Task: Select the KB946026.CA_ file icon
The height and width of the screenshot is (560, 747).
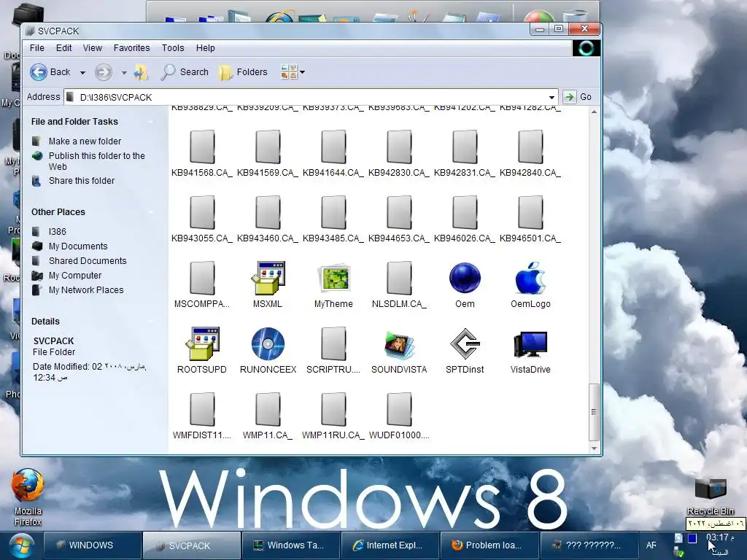Action: pyautogui.click(x=465, y=213)
